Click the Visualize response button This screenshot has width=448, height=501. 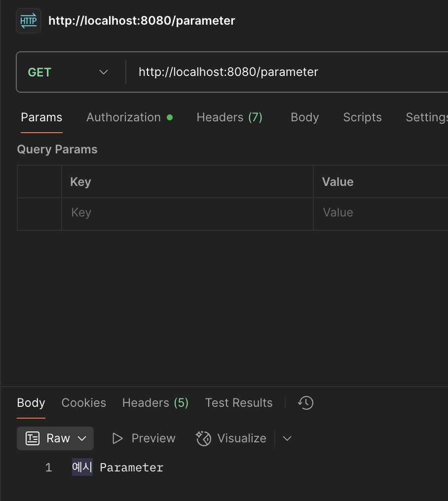point(231,438)
